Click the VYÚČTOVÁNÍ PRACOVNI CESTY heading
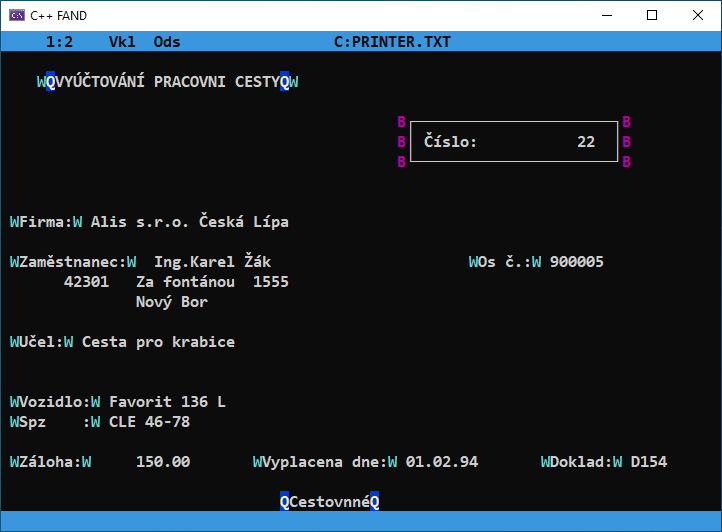The image size is (722, 532). [167, 82]
